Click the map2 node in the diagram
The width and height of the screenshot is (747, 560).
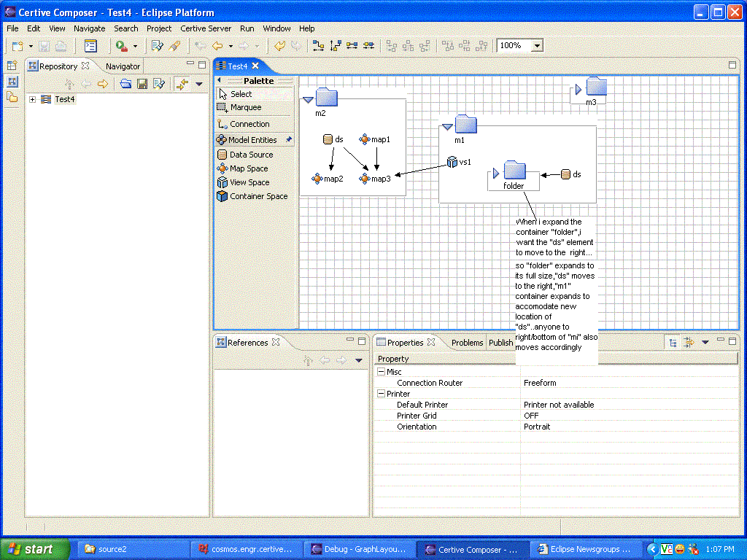[x=328, y=179]
